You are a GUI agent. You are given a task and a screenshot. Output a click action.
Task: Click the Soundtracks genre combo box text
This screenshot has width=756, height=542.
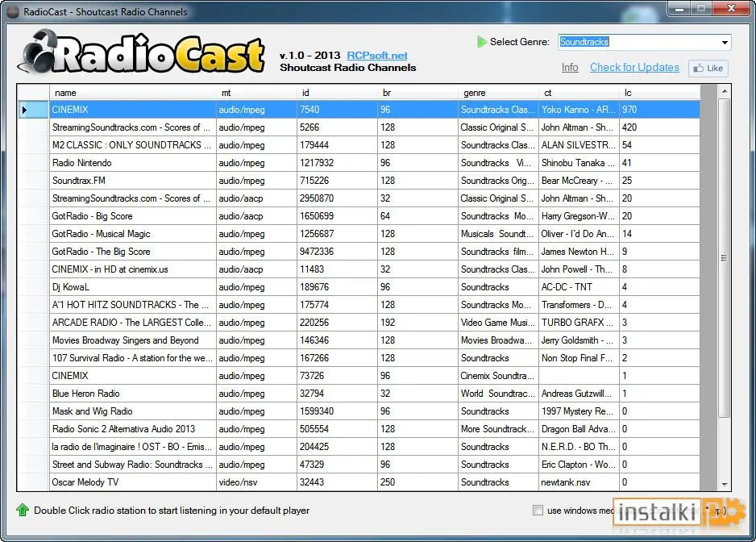(584, 42)
